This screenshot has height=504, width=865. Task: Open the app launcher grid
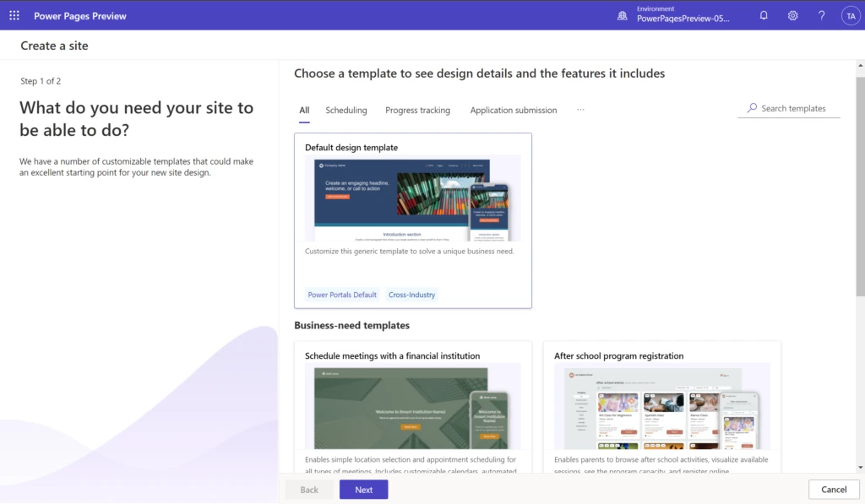[x=14, y=15]
